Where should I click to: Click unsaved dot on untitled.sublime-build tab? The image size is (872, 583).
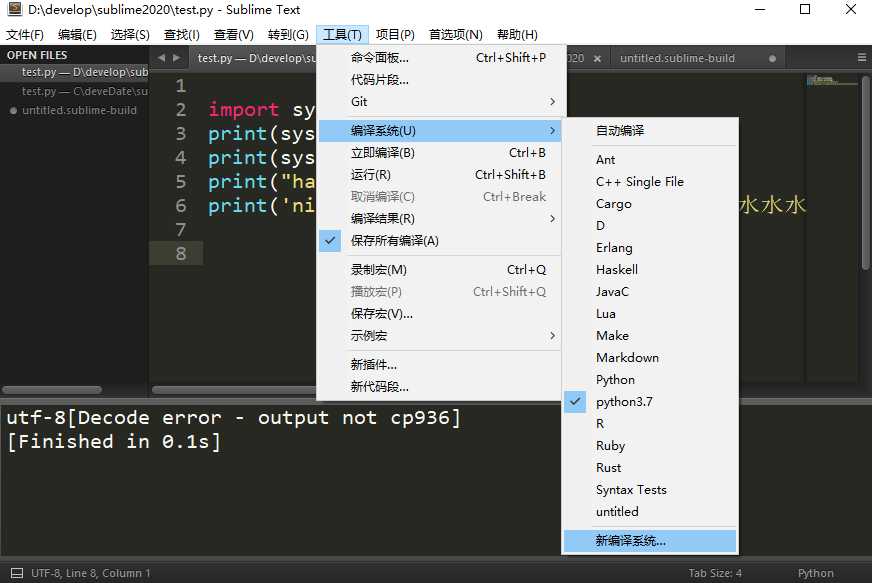(772, 58)
